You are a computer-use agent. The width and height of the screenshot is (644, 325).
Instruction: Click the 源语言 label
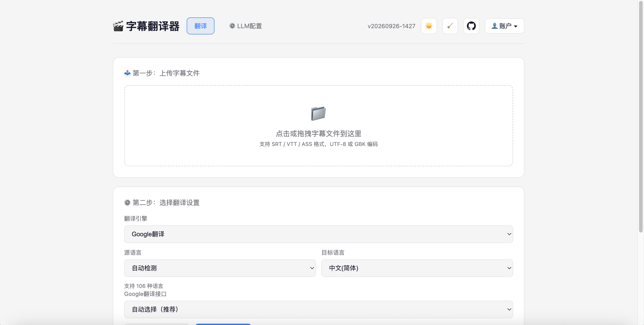pyautogui.click(x=133, y=253)
